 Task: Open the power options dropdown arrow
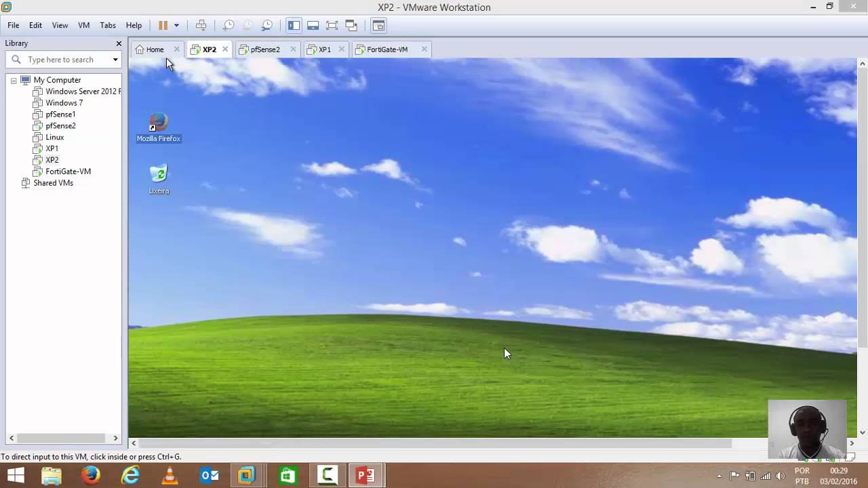176,25
